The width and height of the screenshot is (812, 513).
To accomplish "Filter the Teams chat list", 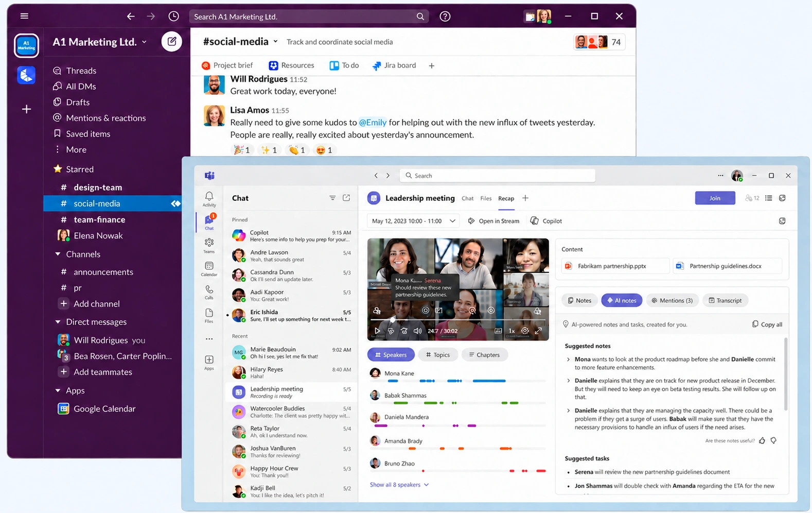I will coord(332,198).
